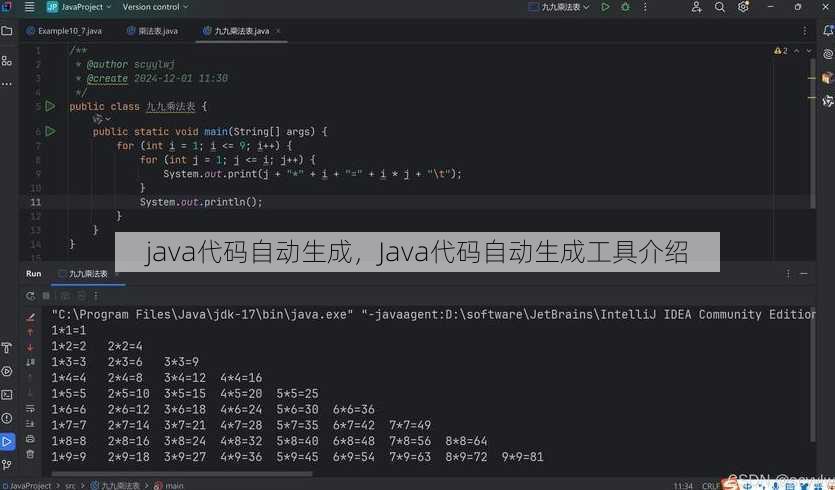Click line number 11 in gutter
This screenshot has height=490, width=835.
coord(35,202)
